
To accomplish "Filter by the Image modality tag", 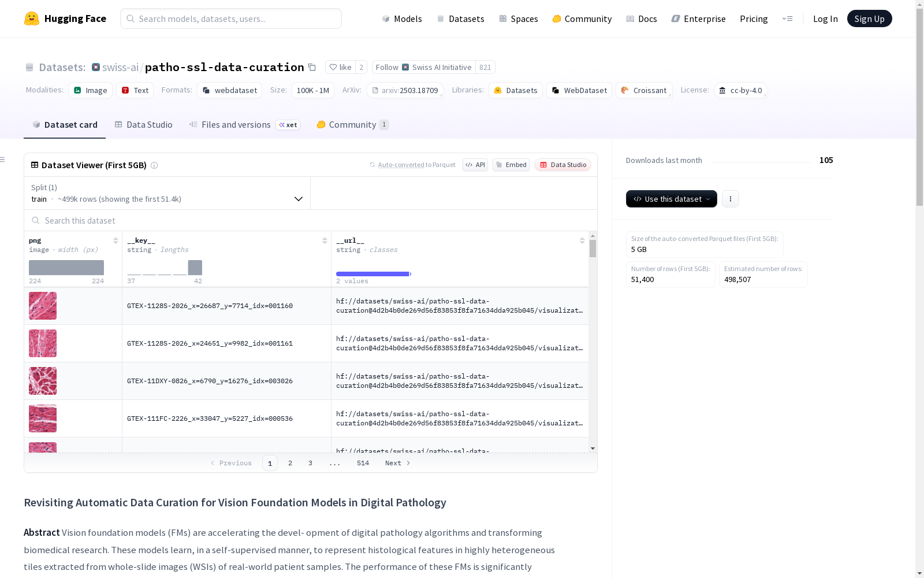I will click(x=91, y=90).
